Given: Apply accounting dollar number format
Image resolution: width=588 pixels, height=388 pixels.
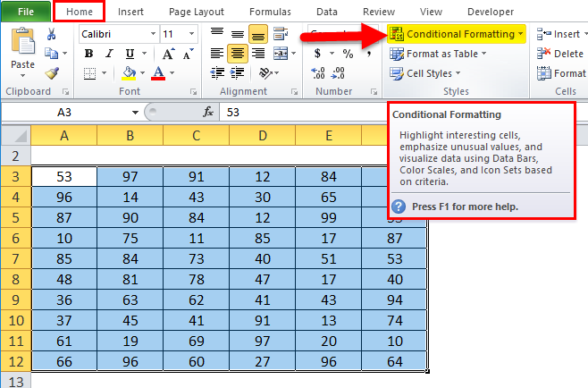Looking at the screenshot, I should coord(317,54).
